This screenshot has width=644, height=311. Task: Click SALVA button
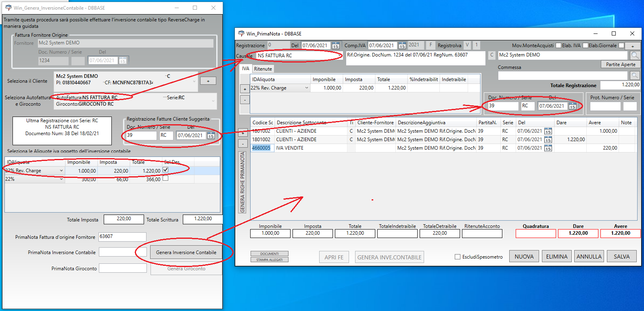[x=621, y=257]
